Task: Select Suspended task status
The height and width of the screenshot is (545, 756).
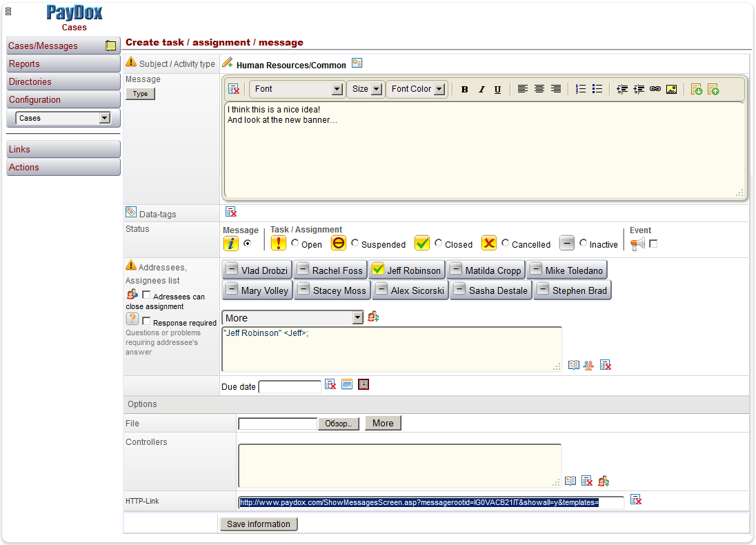Action: tap(355, 243)
